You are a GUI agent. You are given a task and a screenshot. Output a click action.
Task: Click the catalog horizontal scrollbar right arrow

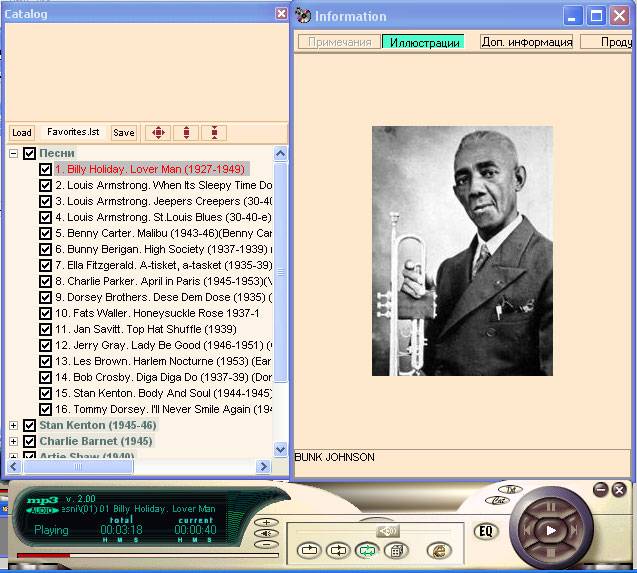point(263,467)
